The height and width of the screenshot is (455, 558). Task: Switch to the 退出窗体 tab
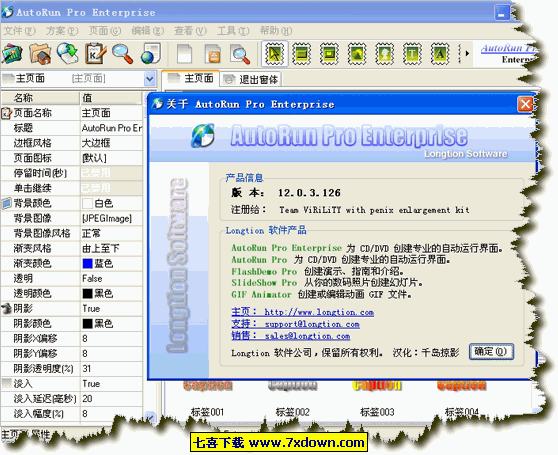[251, 79]
